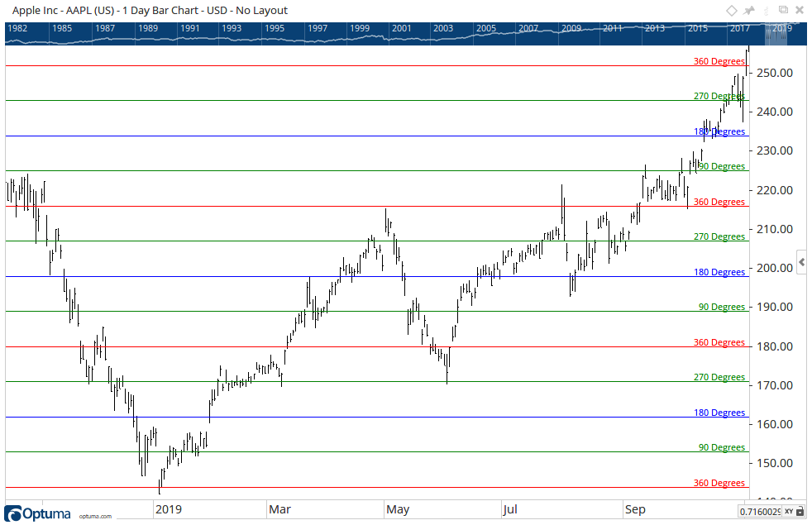Select the 90 Degrees label near 189
The width and height of the screenshot is (812, 525).
click(722, 307)
